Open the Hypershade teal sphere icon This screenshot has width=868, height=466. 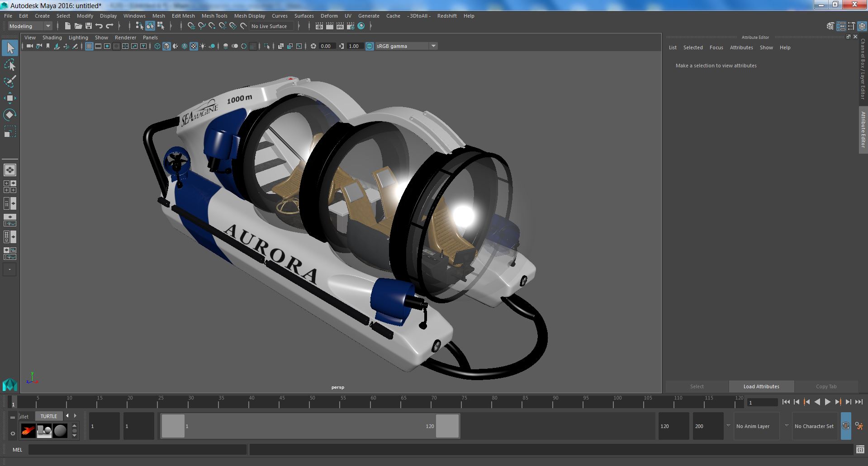pos(361,26)
